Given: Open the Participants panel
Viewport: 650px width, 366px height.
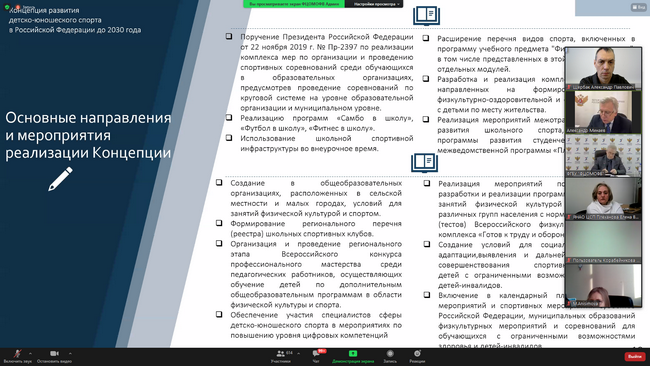Looking at the screenshot, I should click(x=281, y=354).
